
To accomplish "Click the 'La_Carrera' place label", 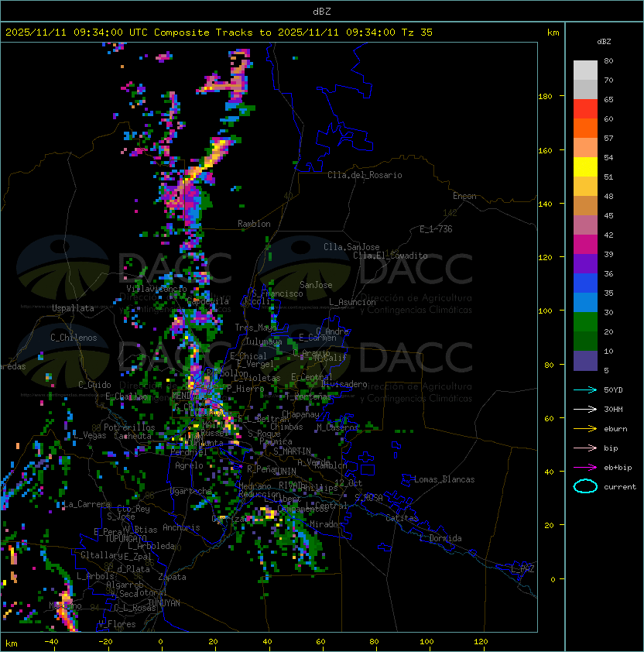I will [x=87, y=504].
